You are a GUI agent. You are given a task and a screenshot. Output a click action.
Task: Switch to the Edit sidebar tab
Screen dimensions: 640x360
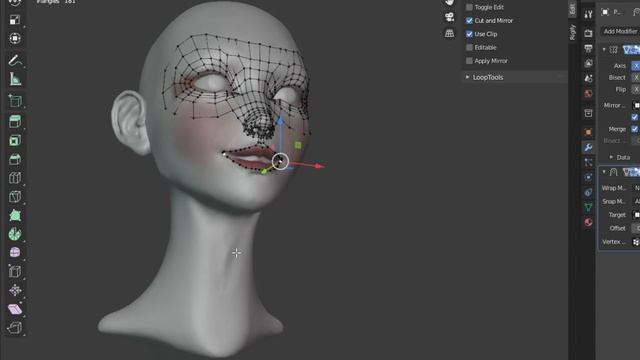coord(572,9)
